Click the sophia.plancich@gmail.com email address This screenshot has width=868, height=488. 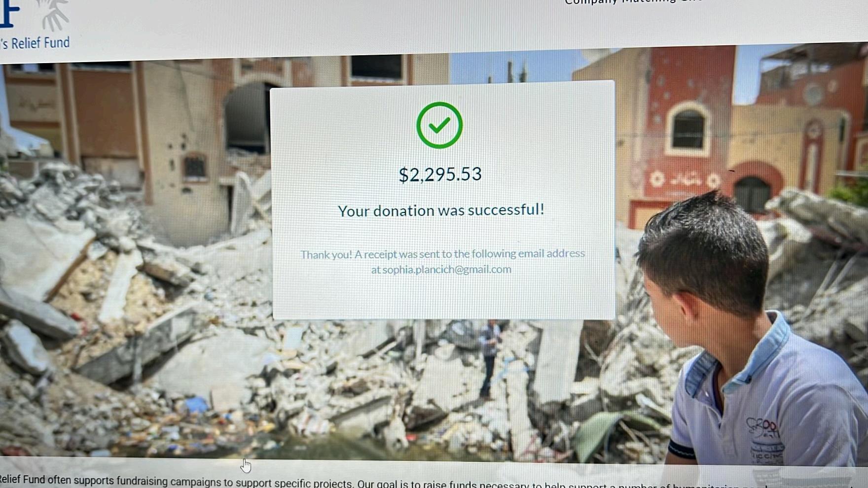[447, 270]
